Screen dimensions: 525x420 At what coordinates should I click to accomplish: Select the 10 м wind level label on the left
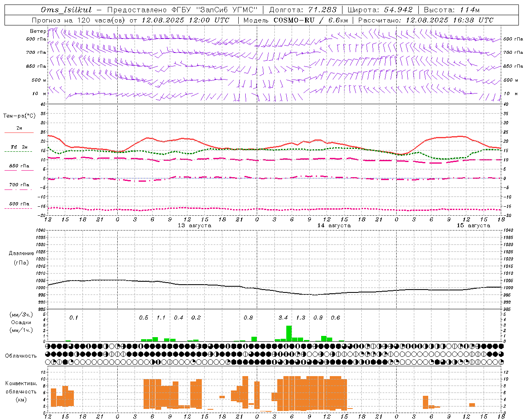[39, 94]
